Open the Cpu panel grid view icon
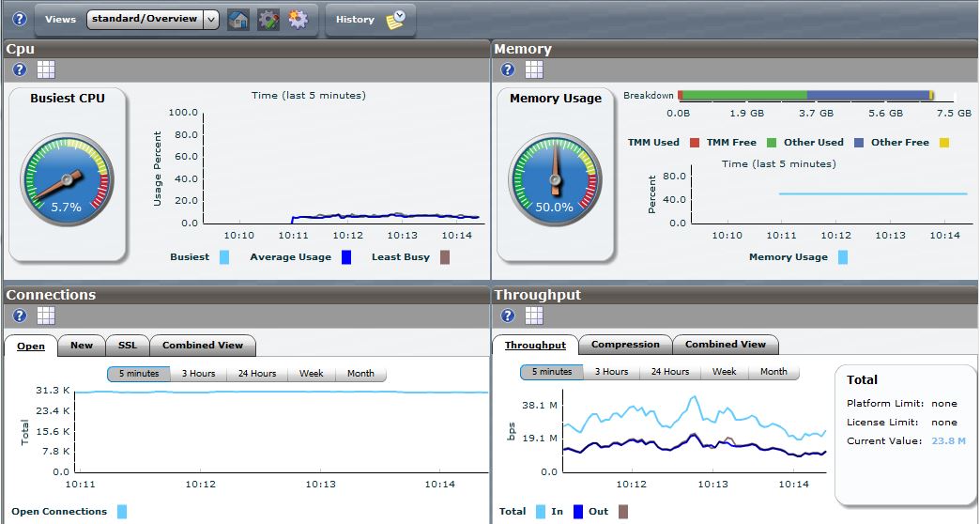Viewport: 980px width, 524px height. click(x=46, y=69)
